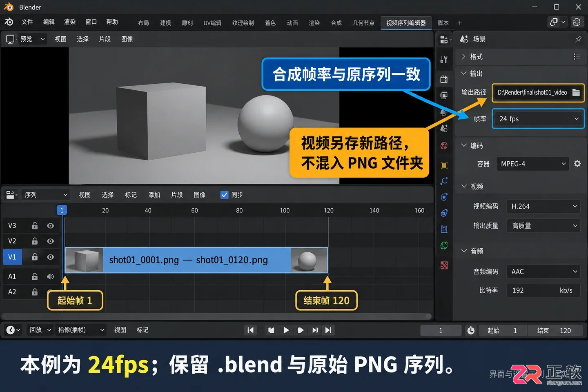Open the Object properties tab (orange square)
This screenshot has width=588, height=392.
(444, 165)
